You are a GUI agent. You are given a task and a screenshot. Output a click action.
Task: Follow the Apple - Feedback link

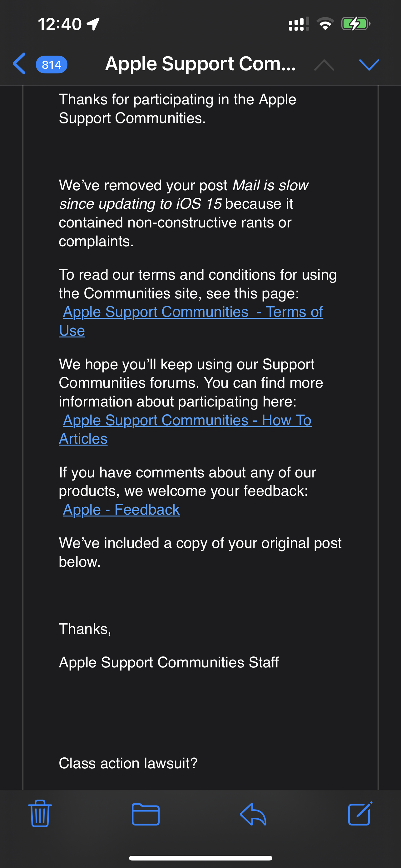121,510
